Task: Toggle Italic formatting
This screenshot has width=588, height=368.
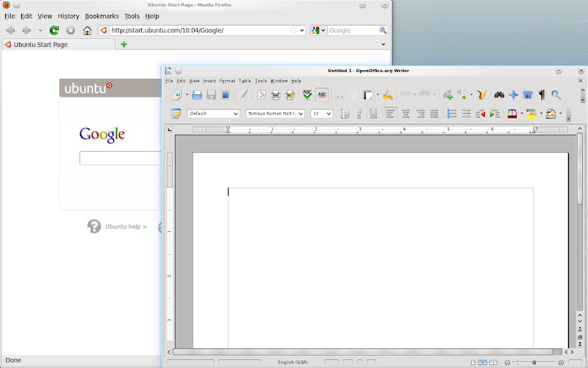Action: point(359,113)
